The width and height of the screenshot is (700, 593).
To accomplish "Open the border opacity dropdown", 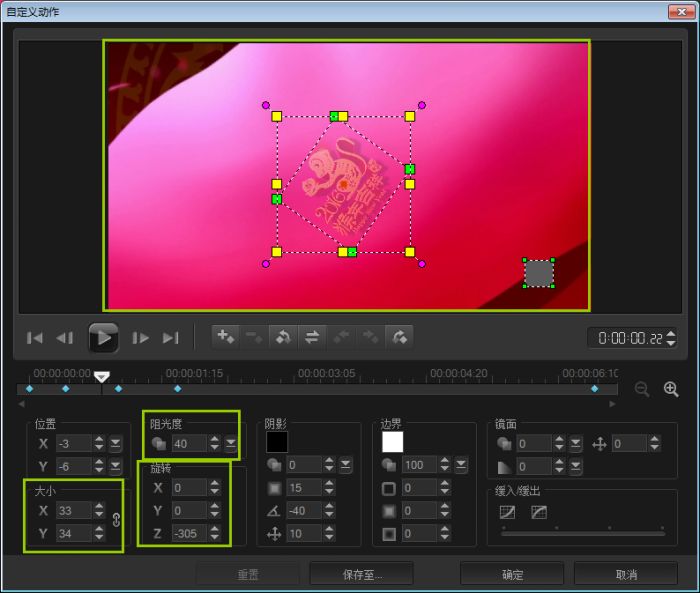I will (x=460, y=465).
